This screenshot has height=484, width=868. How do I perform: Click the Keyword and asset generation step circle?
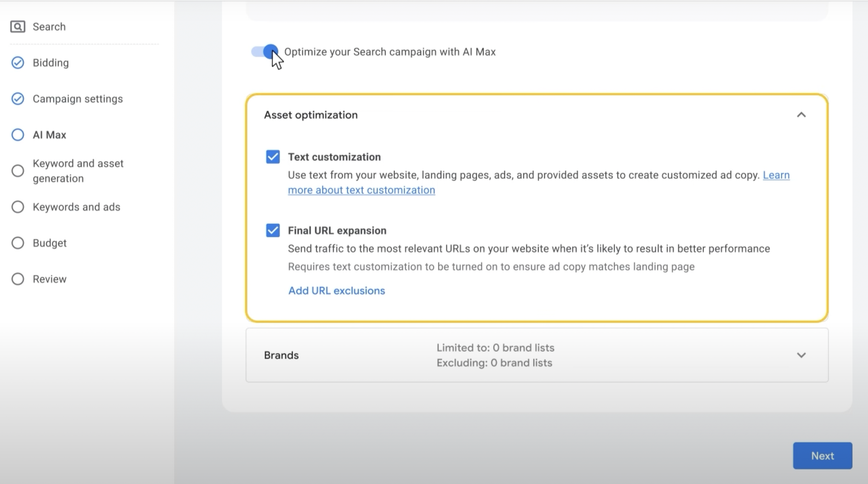point(18,171)
